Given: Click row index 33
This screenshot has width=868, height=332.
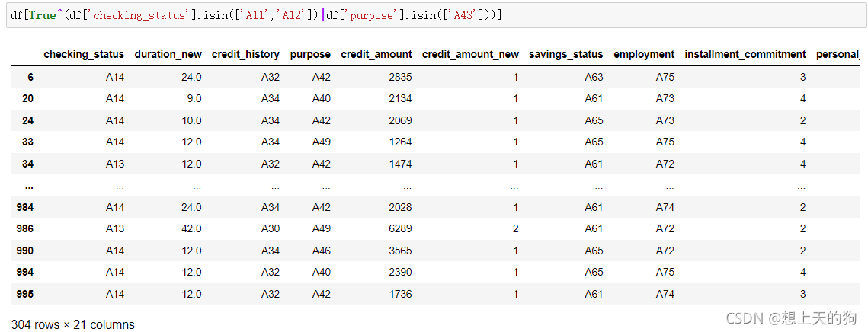Looking at the screenshot, I should point(27,142).
